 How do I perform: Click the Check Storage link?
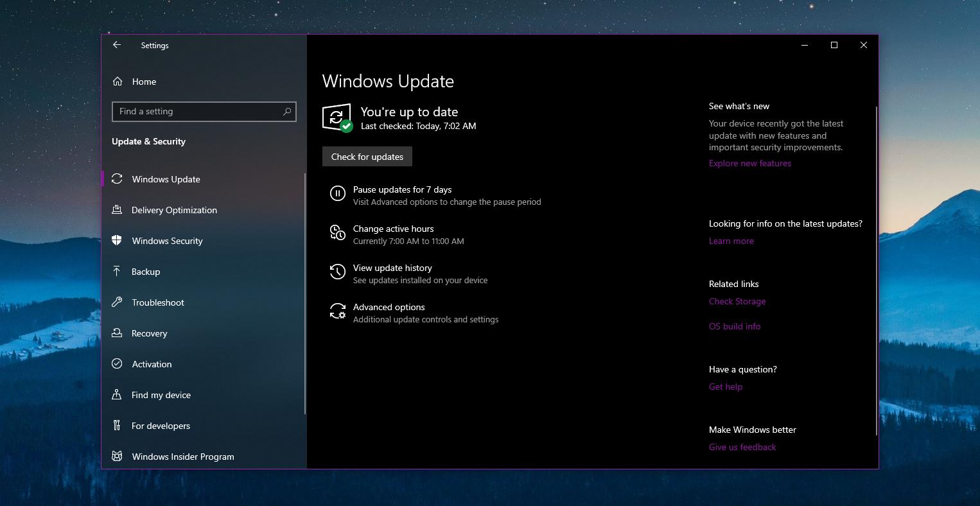[737, 301]
